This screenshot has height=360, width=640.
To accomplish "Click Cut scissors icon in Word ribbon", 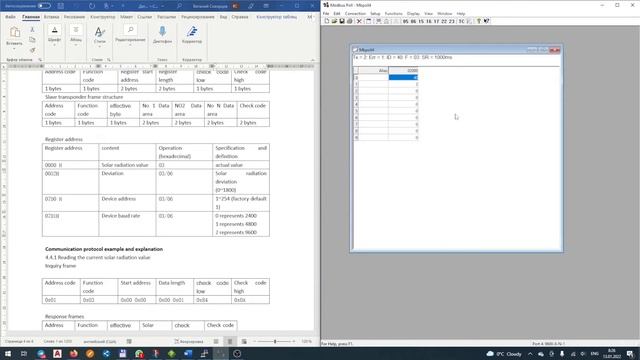I will click(x=32, y=29).
